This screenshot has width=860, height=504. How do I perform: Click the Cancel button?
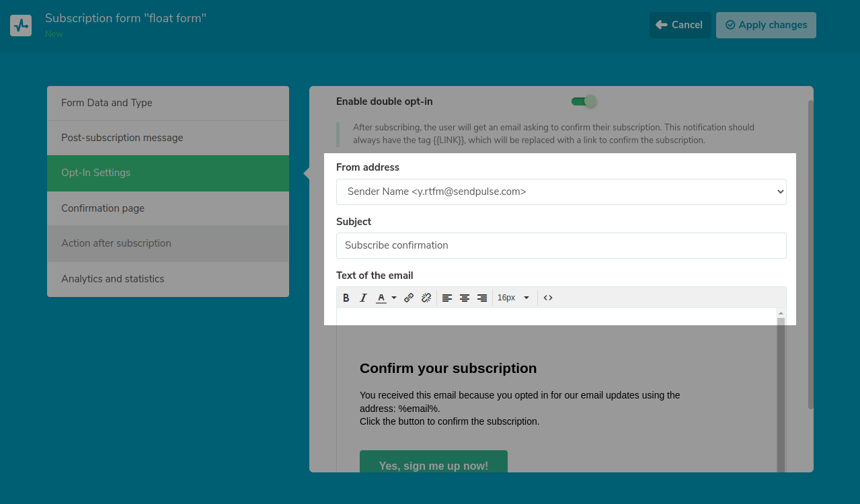680,25
